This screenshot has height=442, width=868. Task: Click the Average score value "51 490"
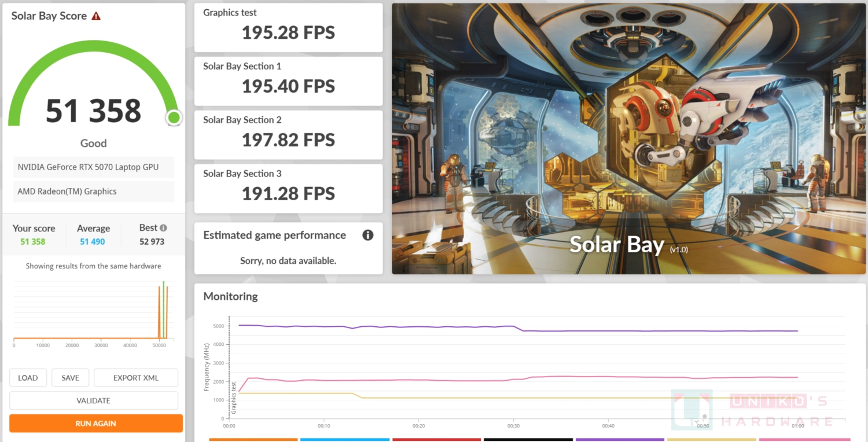[93, 242]
